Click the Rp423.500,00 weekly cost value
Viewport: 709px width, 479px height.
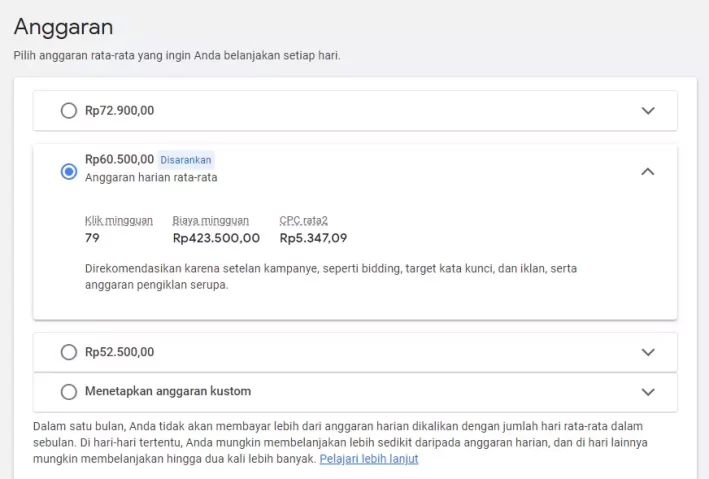216,238
